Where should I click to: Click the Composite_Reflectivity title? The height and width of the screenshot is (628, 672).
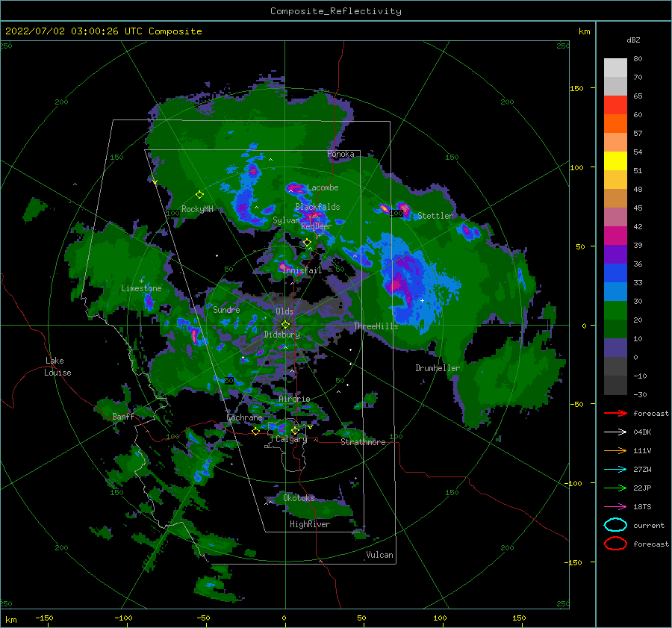[335, 11]
